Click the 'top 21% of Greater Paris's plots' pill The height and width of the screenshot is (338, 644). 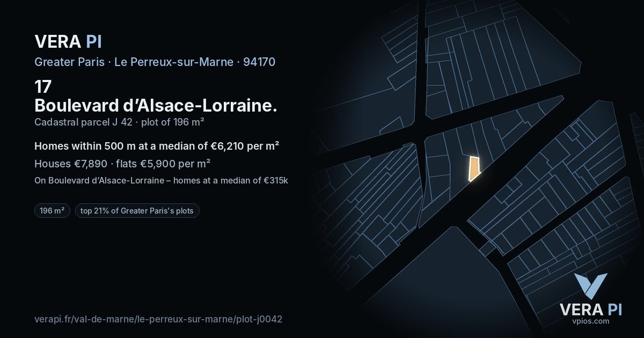137,211
